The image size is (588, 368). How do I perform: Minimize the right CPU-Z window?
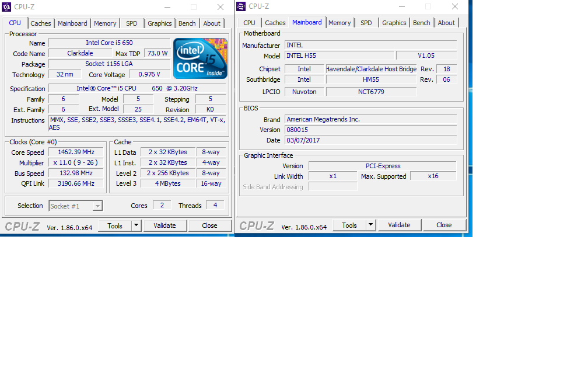402,7
